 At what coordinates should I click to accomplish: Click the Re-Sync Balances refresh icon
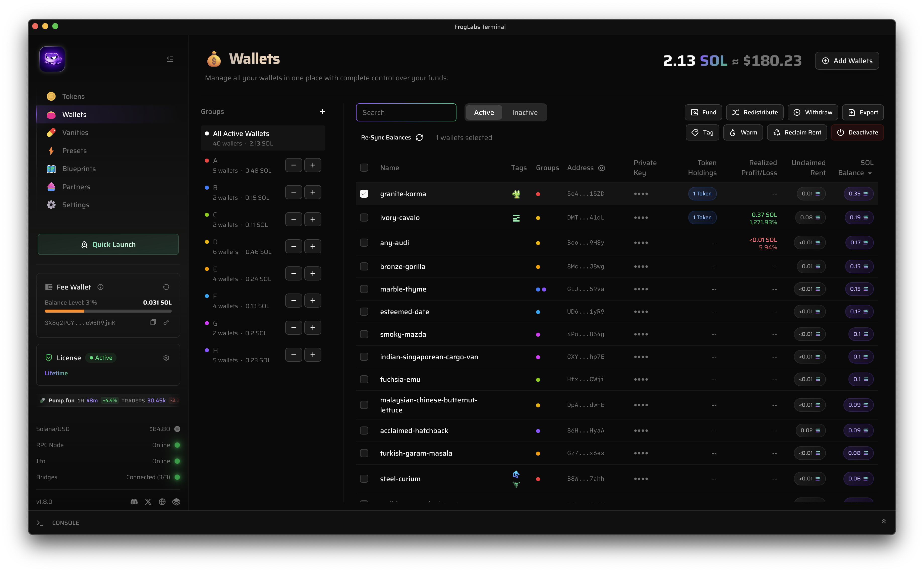coord(419,138)
